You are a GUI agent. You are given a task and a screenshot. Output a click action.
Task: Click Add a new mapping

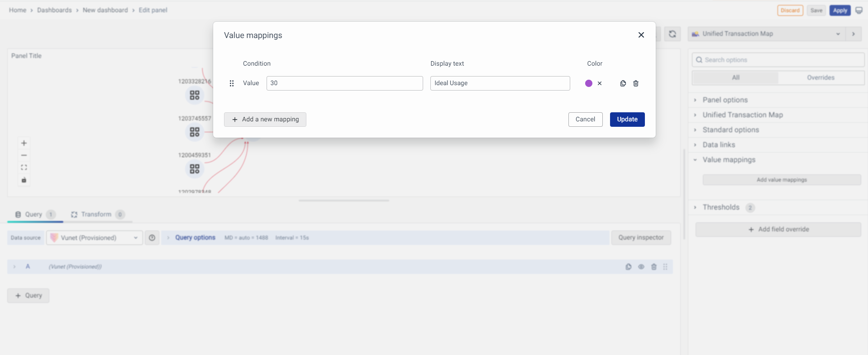point(265,120)
